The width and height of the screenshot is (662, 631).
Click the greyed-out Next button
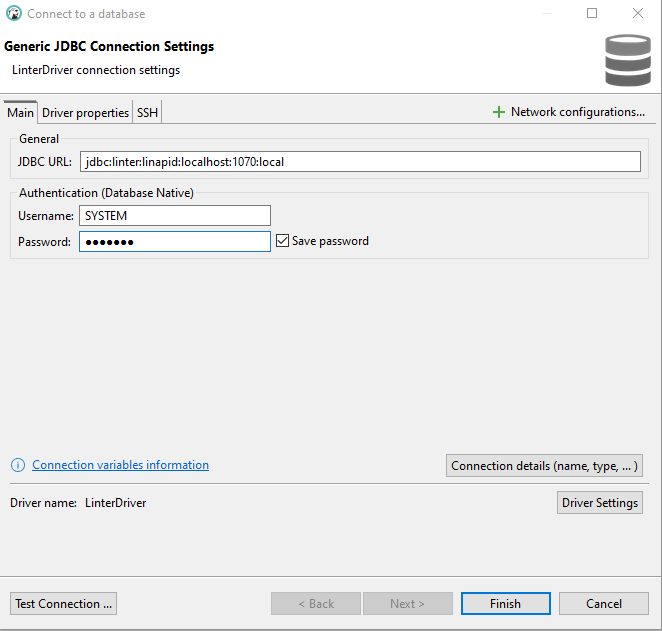point(407,604)
